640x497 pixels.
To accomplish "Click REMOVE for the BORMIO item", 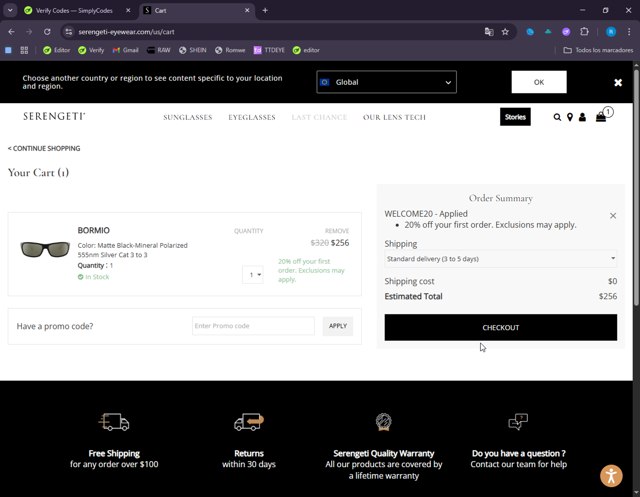I will click(337, 231).
